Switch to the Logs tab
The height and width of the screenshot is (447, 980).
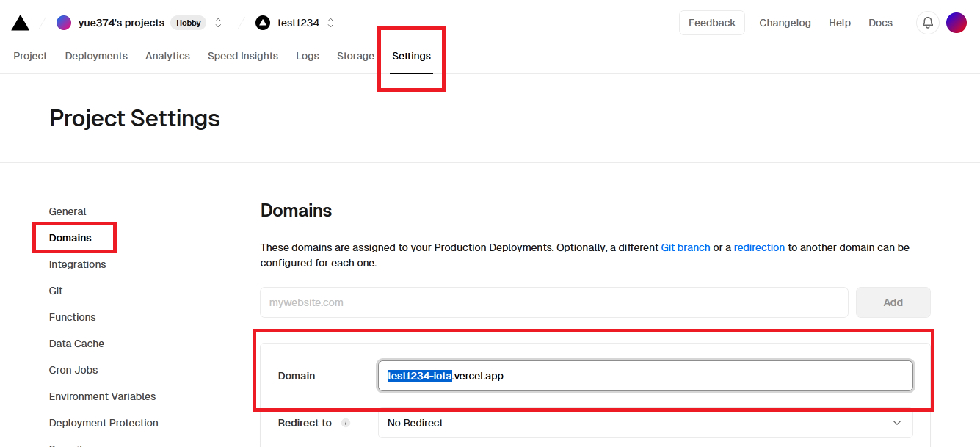tap(308, 56)
